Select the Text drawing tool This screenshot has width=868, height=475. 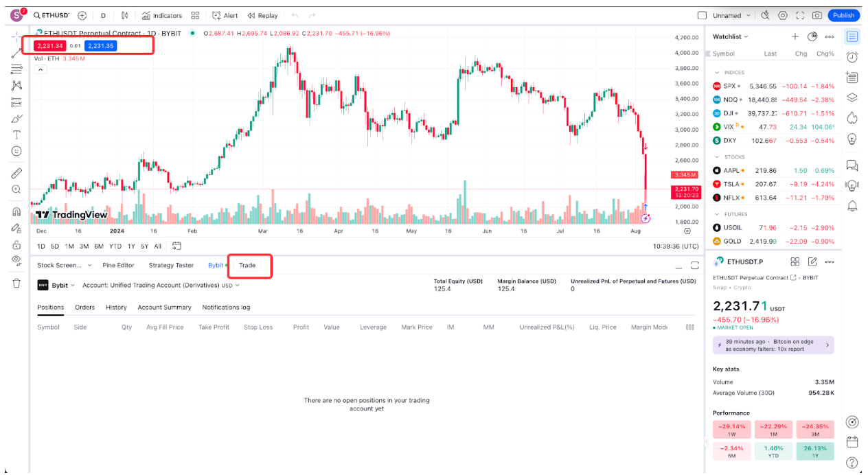[16, 135]
